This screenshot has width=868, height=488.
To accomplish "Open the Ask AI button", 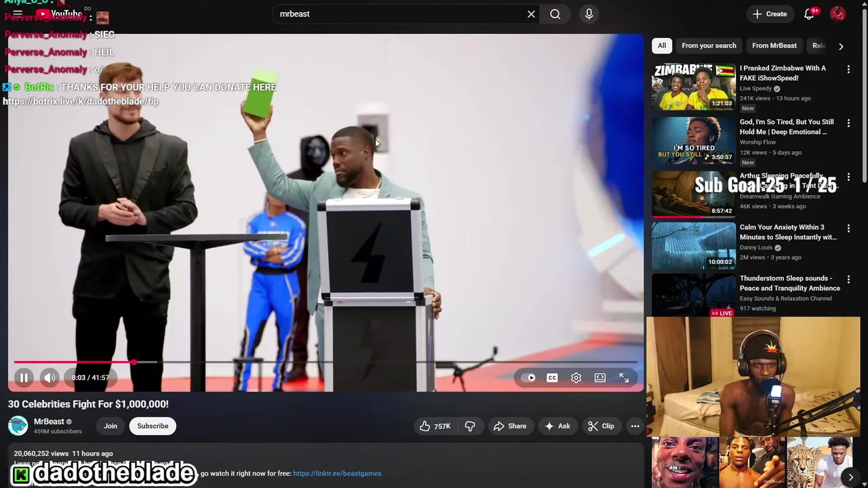I will 557,426.
